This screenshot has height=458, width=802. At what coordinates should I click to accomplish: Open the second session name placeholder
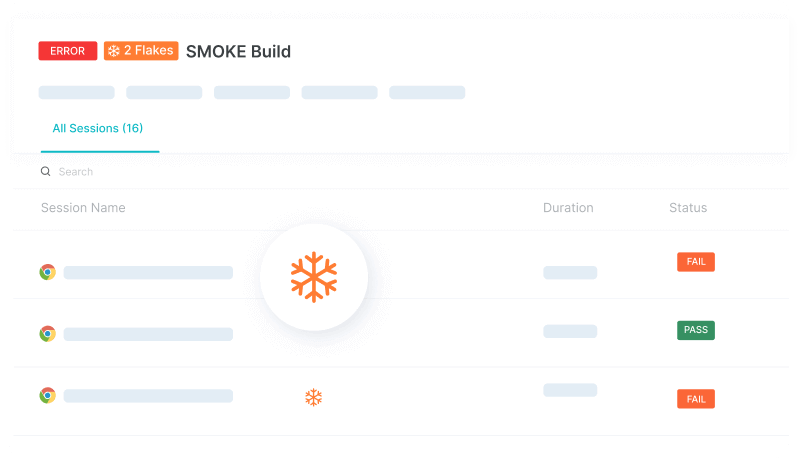click(148, 334)
